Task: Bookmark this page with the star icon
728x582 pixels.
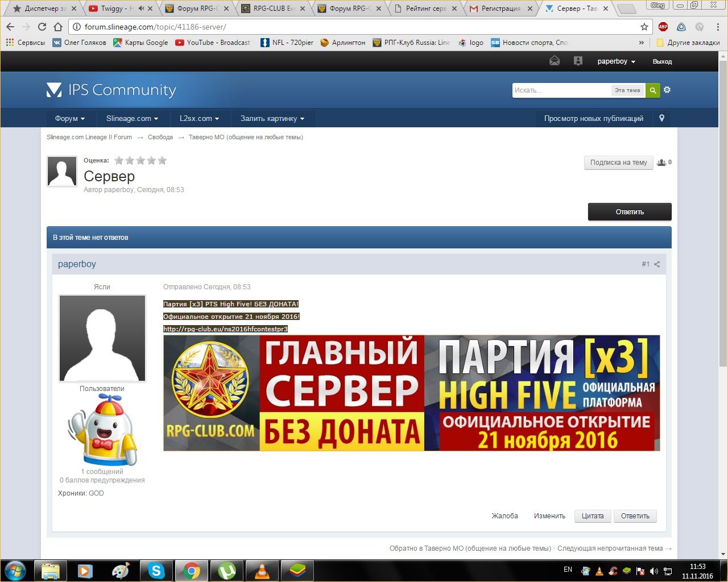Action: pos(644,27)
